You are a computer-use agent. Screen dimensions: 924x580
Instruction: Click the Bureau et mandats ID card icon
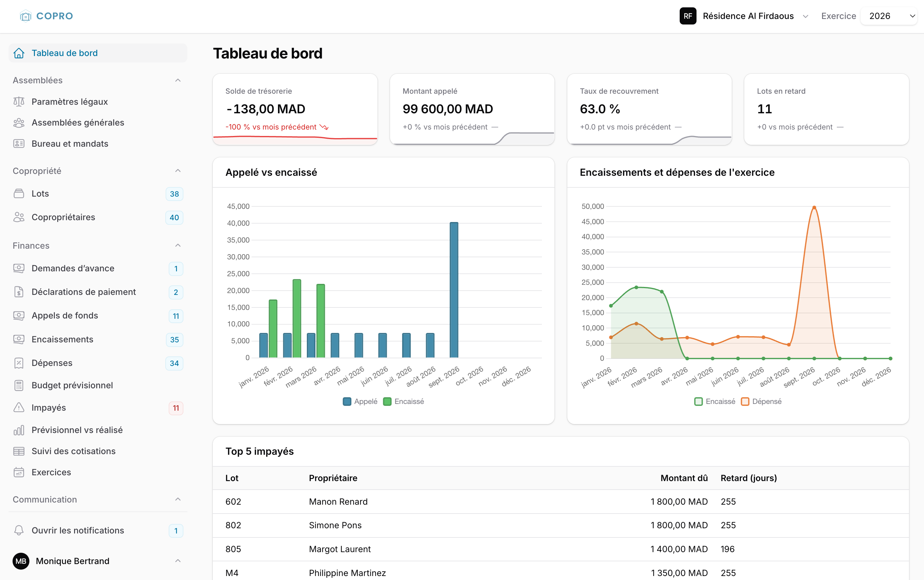(19, 144)
